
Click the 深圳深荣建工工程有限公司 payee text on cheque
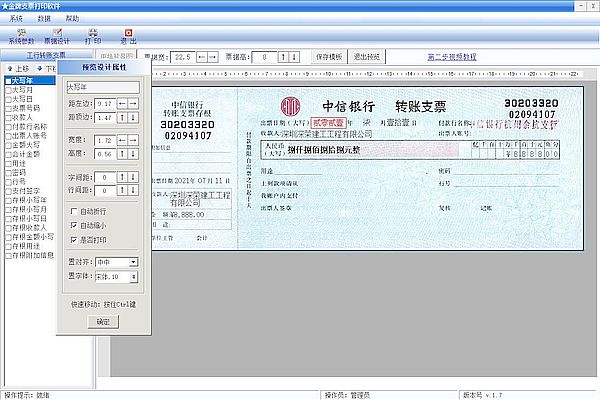coord(327,134)
